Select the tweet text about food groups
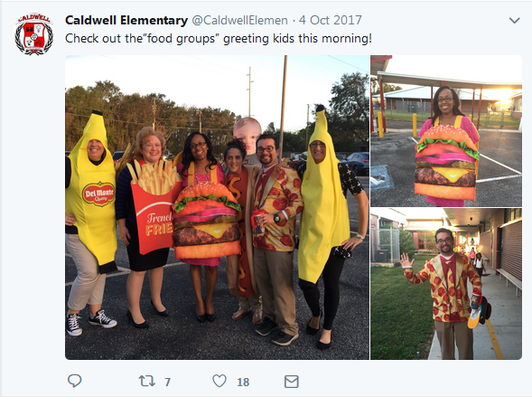The height and width of the screenshot is (397, 532). coord(219,38)
